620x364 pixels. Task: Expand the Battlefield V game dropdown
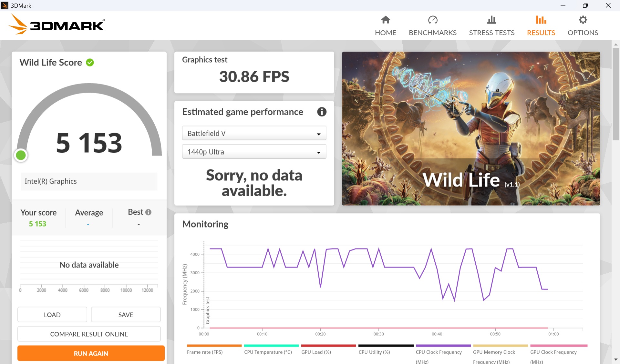click(x=254, y=133)
